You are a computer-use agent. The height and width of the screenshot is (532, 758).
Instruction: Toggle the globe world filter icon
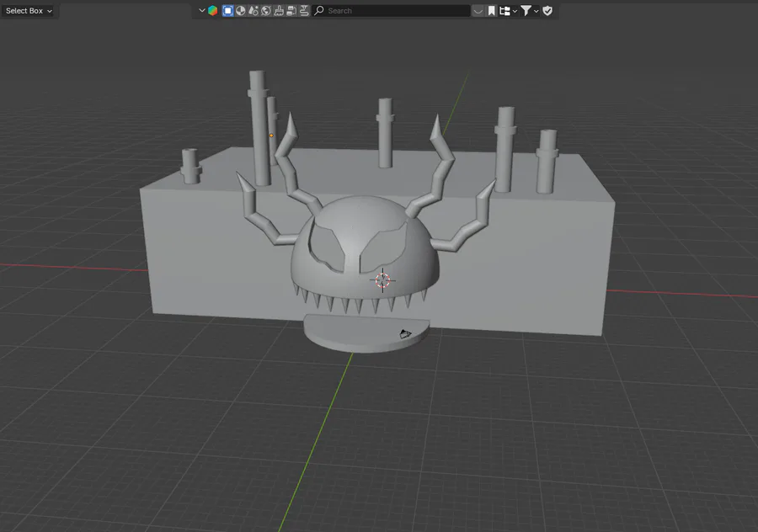(x=266, y=11)
